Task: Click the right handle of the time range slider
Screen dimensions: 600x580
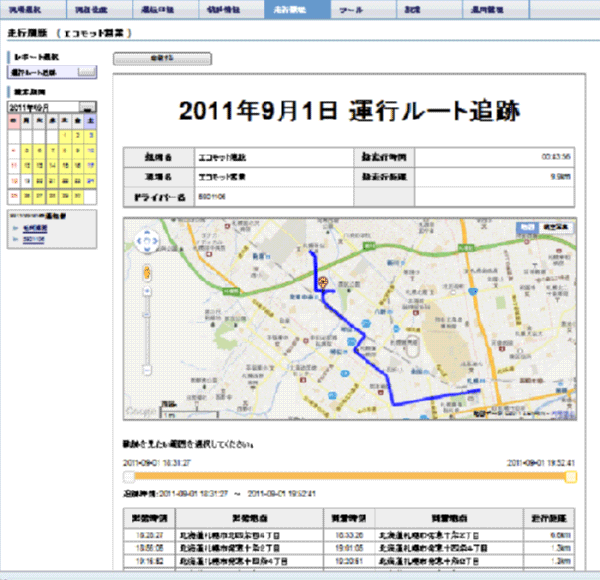Action: tap(571, 478)
